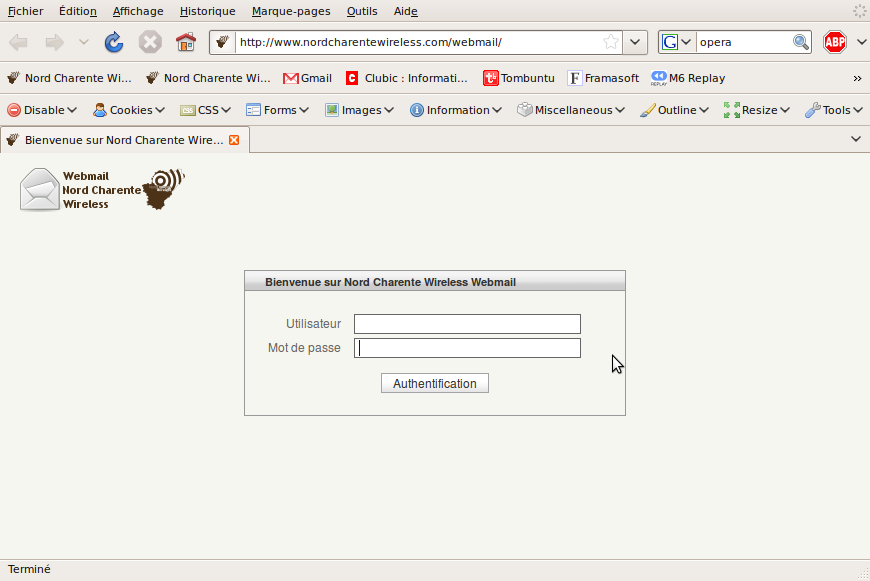Open the M6 Replay bookmark
Image resolution: width=870 pixels, height=581 pixels.
tap(688, 78)
